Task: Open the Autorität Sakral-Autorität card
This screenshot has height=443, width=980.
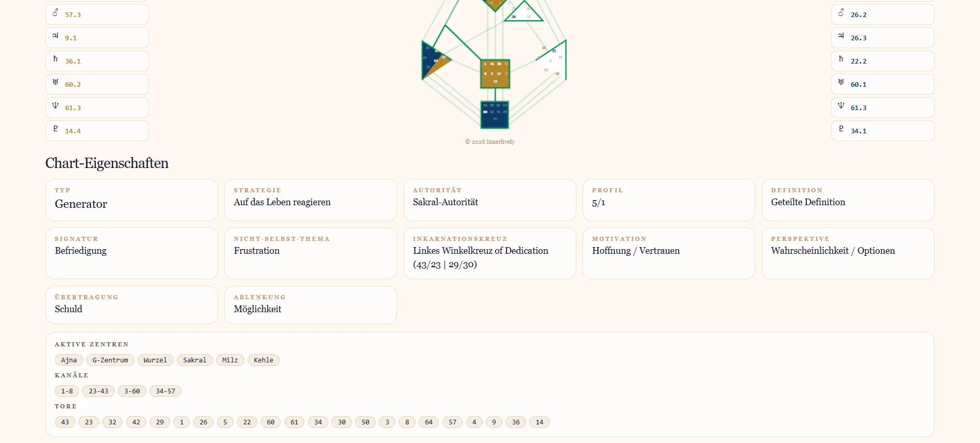Action: (x=490, y=200)
